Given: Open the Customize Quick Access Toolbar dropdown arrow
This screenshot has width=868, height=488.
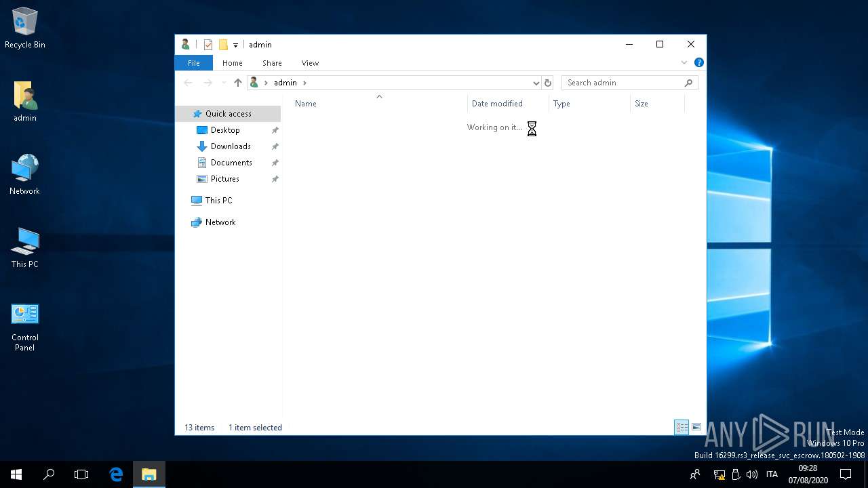Looking at the screenshot, I should pyautogui.click(x=235, y=45).
